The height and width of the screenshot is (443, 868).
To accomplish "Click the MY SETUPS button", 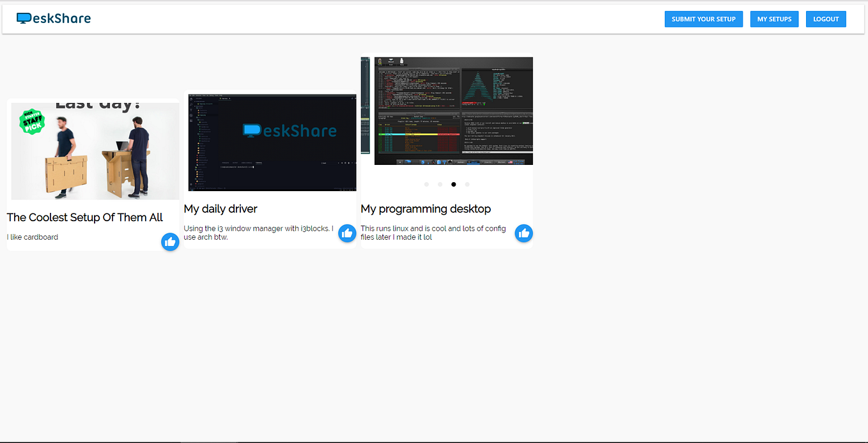I will coord(774,19).
